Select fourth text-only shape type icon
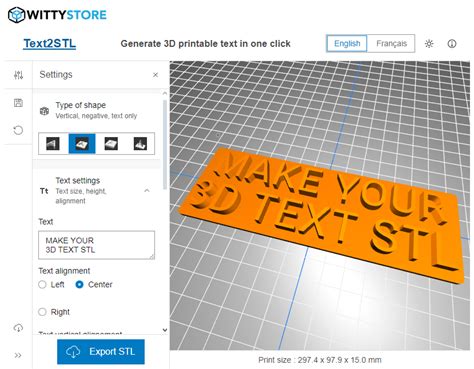 [x=140, y=144]
